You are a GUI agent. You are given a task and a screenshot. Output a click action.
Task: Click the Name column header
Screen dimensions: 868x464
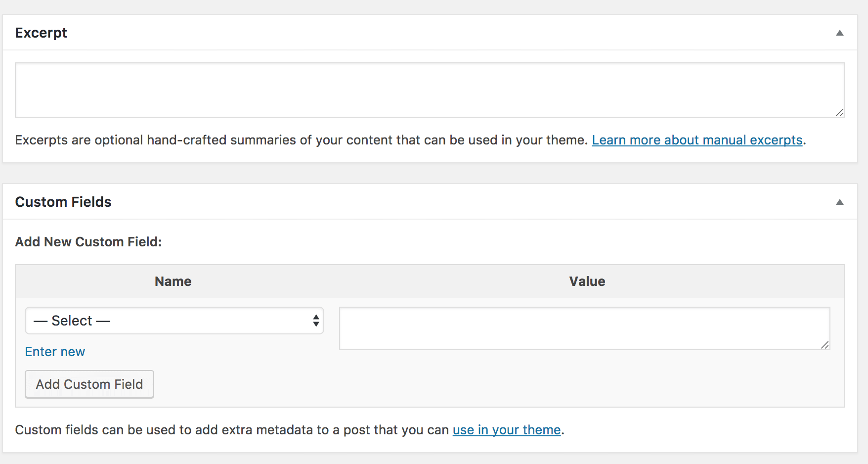(x=173, y=281)
